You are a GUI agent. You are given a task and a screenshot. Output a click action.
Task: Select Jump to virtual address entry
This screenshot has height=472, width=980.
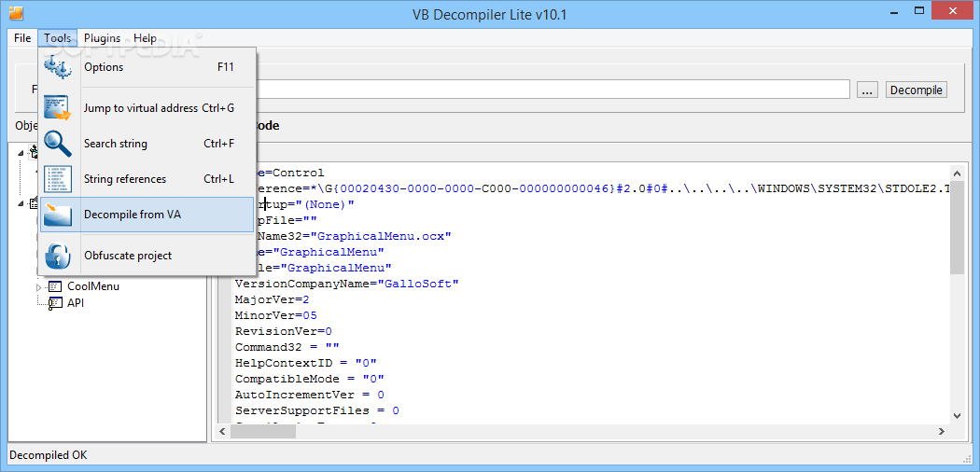[x=147, y=108]
